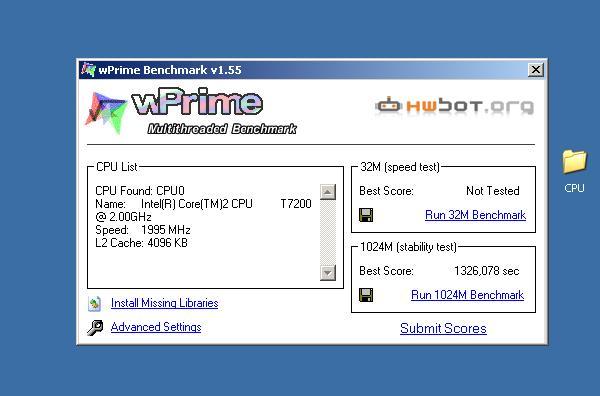The height and width of the screenshot is (396, 600).
Task: Click the CPU List scroll up arrow
Action: tap(328, 192)
